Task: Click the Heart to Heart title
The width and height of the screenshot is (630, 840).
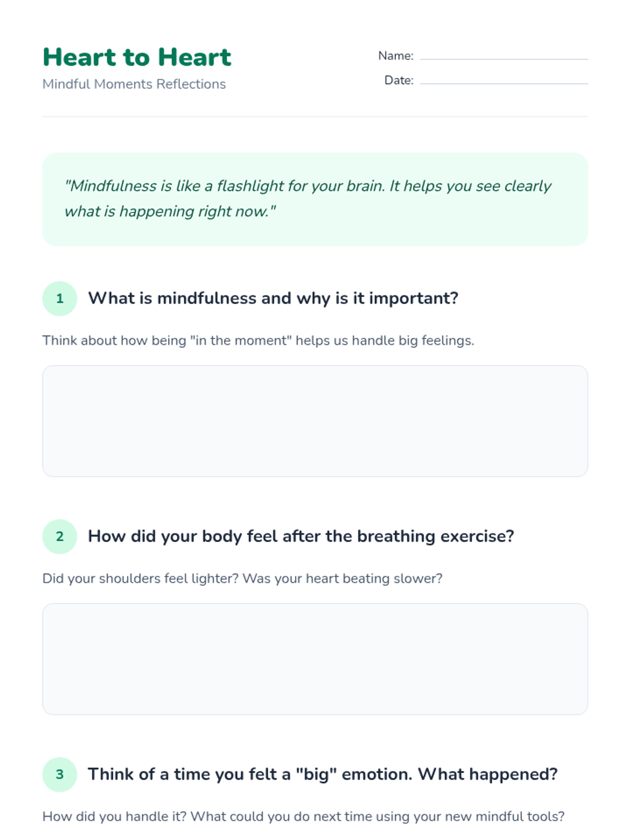Action: point(136,57)
